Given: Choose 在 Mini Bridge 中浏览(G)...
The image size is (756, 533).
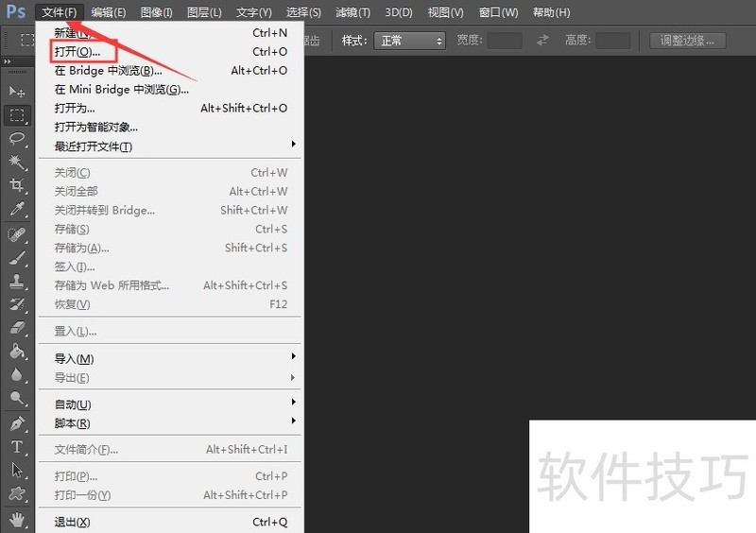Looking at the screenshot, I should click(x=170, y=89).
